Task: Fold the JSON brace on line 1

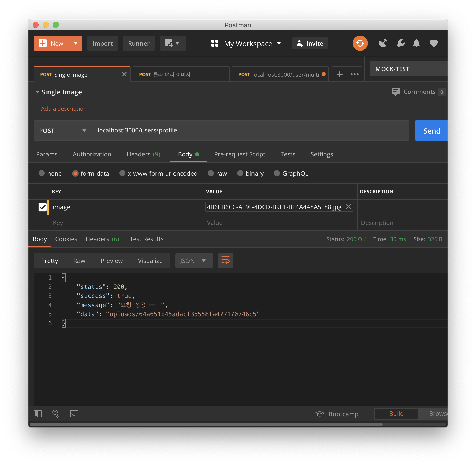Action: [64, 277]
